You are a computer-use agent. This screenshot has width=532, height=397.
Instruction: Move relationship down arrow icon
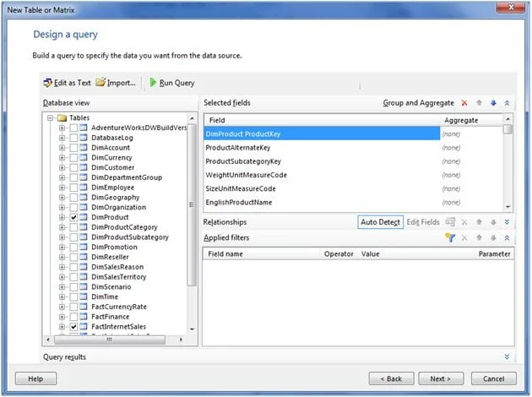[x=493, y=222]
